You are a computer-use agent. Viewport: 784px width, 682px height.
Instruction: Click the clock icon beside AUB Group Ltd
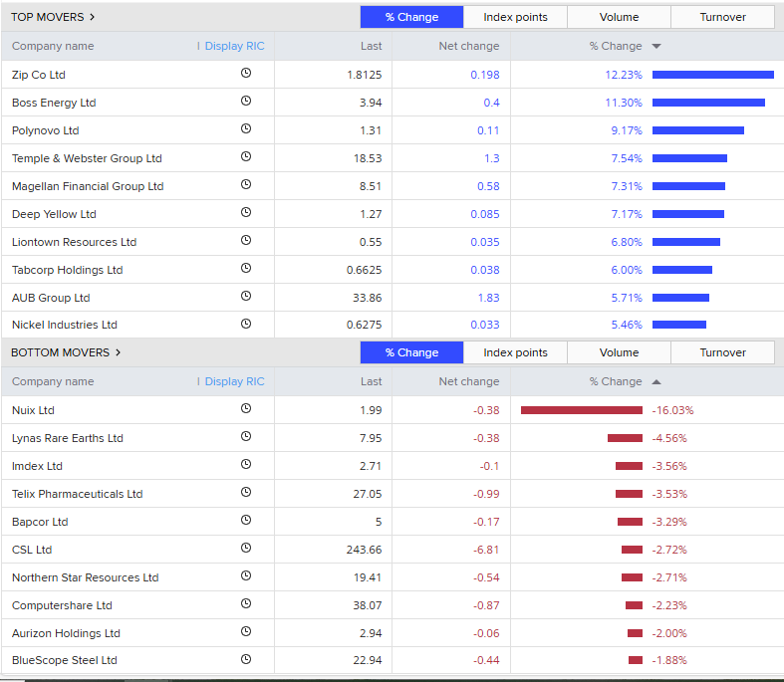click(x=245, y=297)
